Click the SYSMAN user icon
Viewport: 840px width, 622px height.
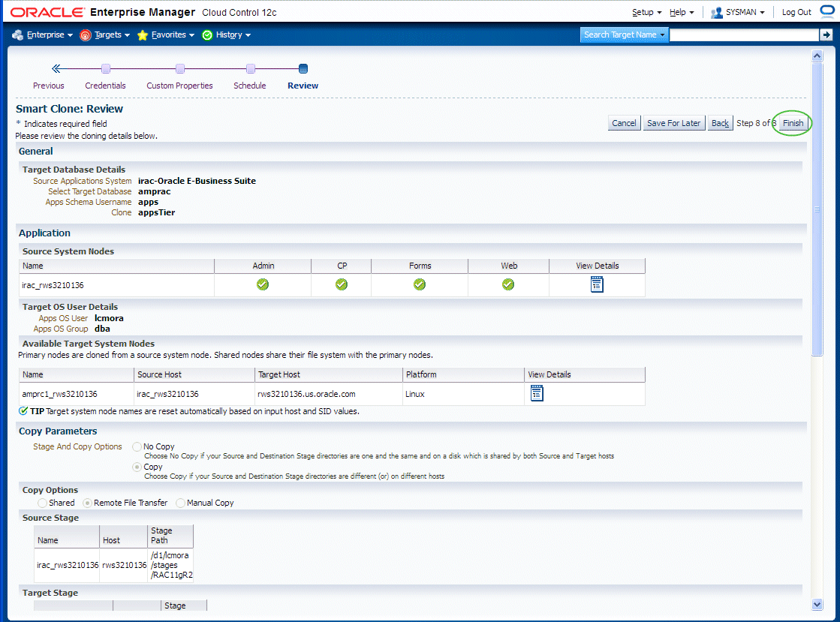click(x=716, y=12)
